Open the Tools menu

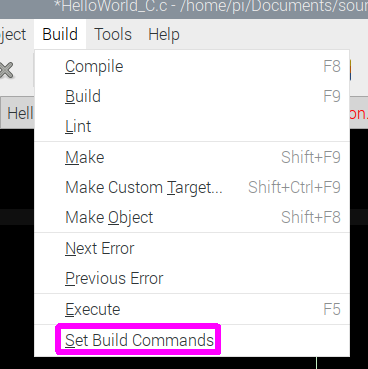[x=113, y=34]
